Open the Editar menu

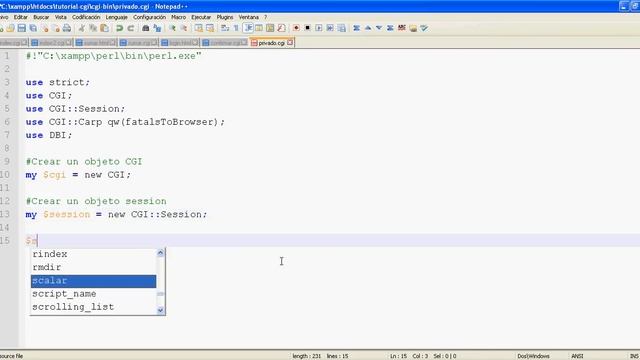[x=20, y=17]
